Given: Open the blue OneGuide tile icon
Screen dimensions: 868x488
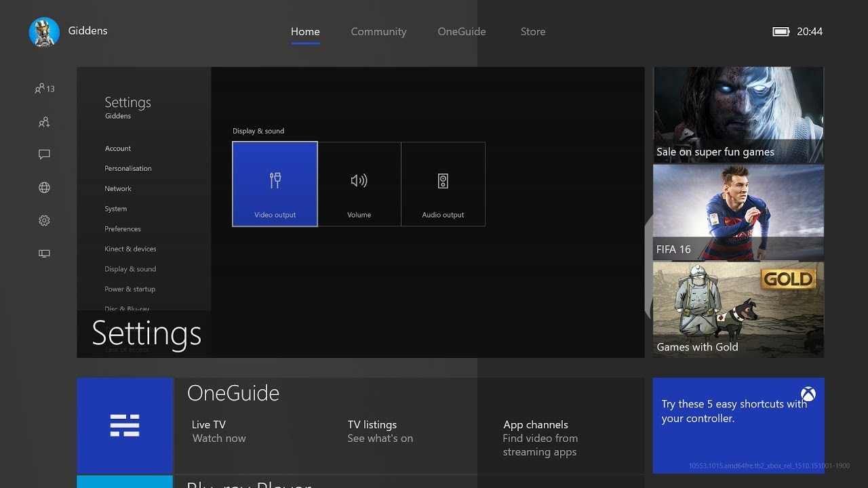Looking at the screenshot, I should tap(125, 425).
